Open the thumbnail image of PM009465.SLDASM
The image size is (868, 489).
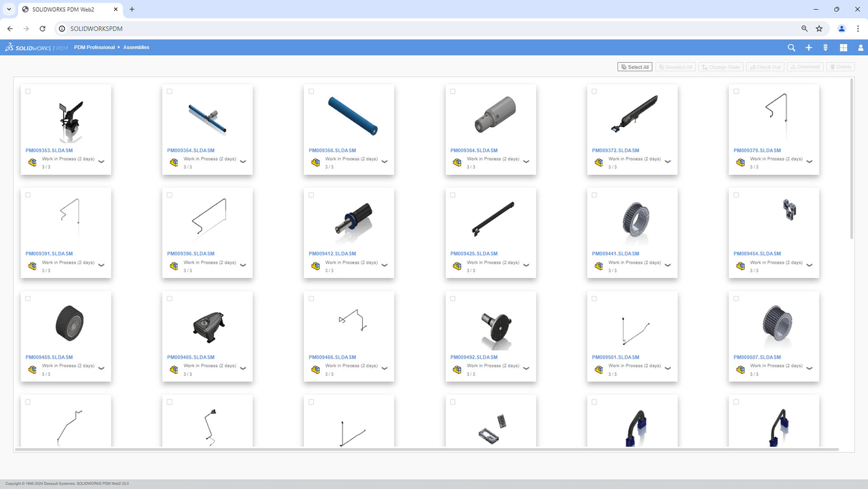tap(207, 325)
